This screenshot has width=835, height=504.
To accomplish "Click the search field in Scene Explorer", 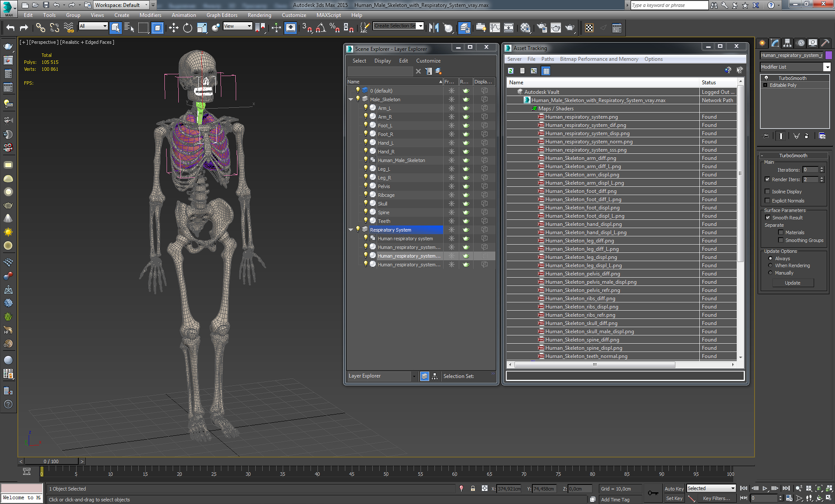I will point(380,71).
